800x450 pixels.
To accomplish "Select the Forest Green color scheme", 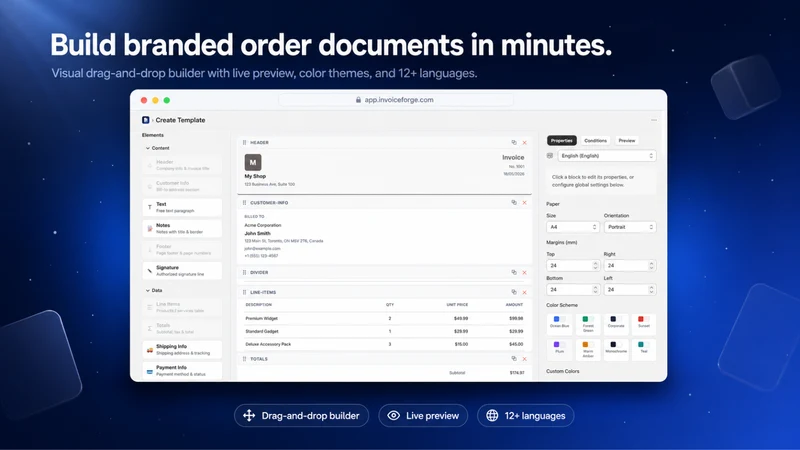I will tap(588, 323).
